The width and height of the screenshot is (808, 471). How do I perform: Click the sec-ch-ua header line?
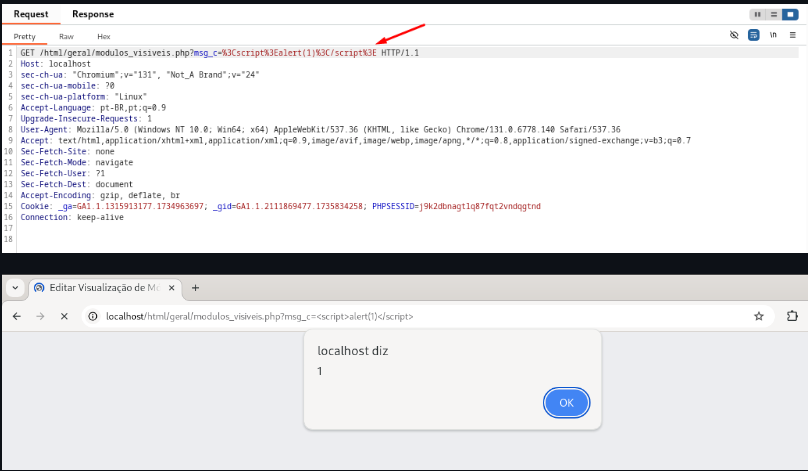pos(140,75)
